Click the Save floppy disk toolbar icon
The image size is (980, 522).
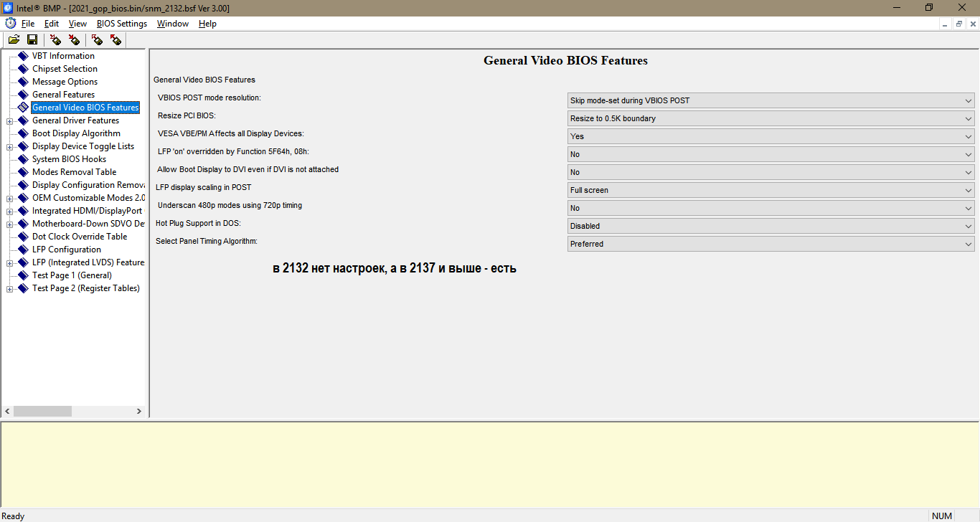tap(32, 39)
